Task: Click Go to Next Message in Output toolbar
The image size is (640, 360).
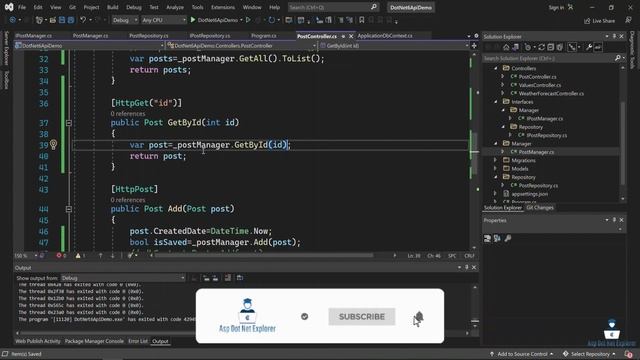Action: tap(215, 278)
